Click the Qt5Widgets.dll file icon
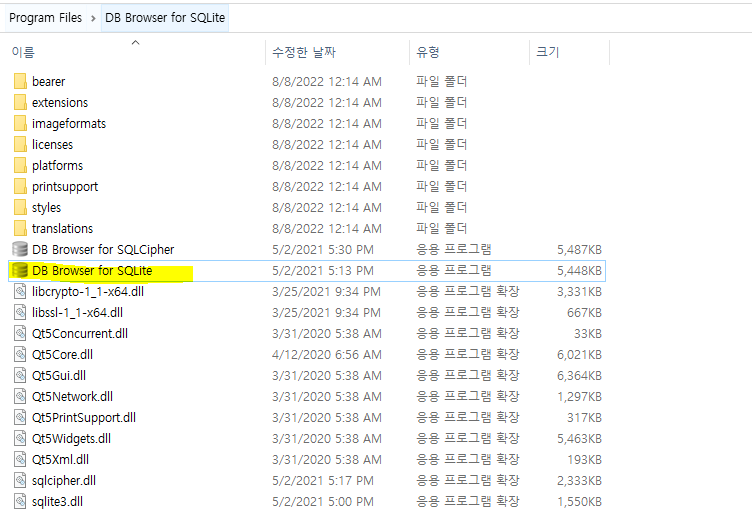Viewport: 752px width, 531px height. coord(20,438)
